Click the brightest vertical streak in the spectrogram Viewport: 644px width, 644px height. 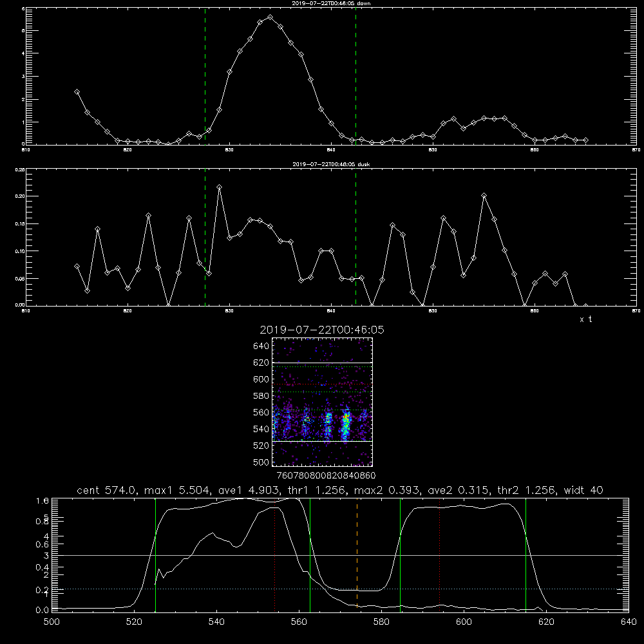pos(346,425)
